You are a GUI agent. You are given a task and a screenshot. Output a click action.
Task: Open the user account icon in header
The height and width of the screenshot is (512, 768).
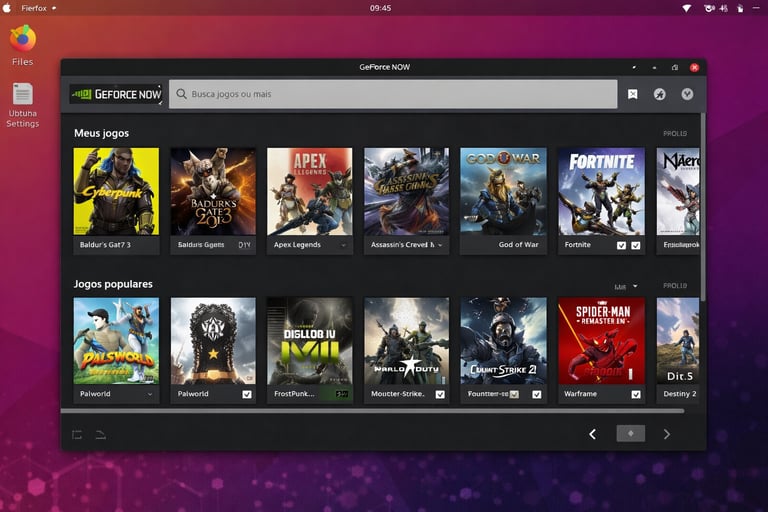pyautogui.click(x=687, y=94)
